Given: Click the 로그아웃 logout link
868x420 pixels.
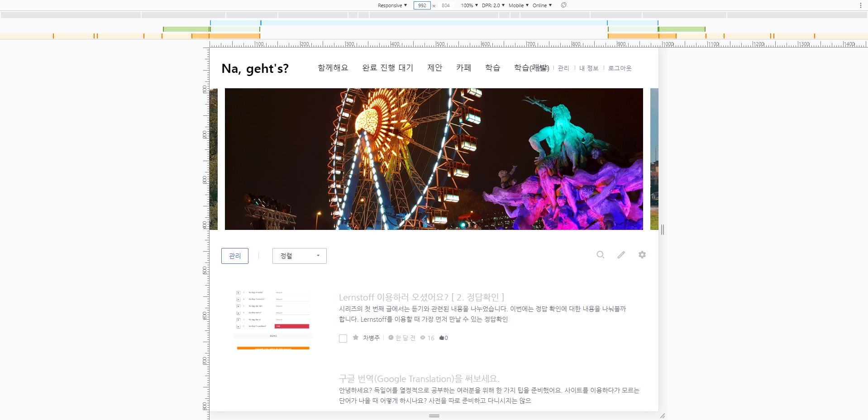Looking at the screenshot, I should click(x=620, y=68).
